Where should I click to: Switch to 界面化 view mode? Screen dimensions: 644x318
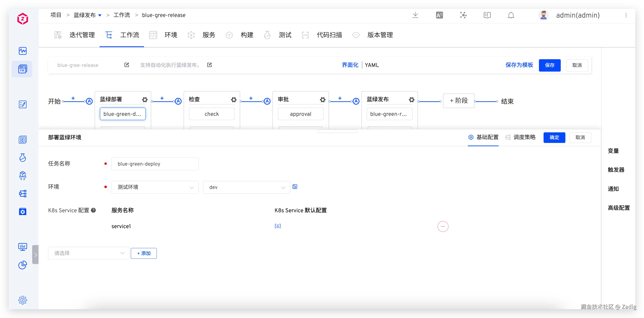pos(350,65)
